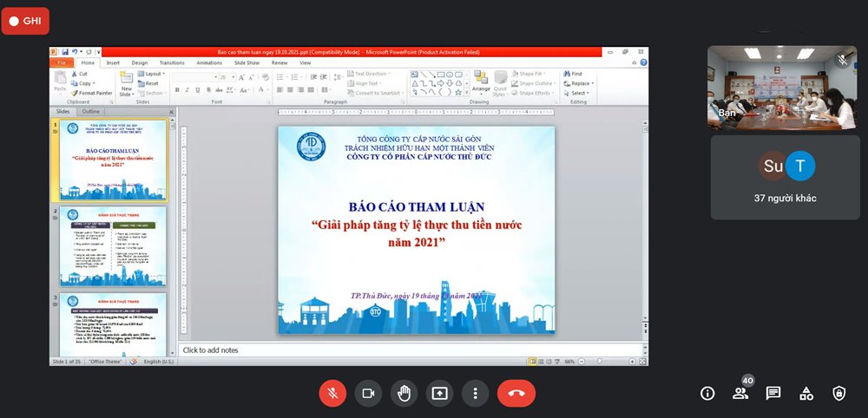The height and width of the screenshot is (418, 868).
Task: Toggle the camera on or off
Action: [x=368, y=393]
